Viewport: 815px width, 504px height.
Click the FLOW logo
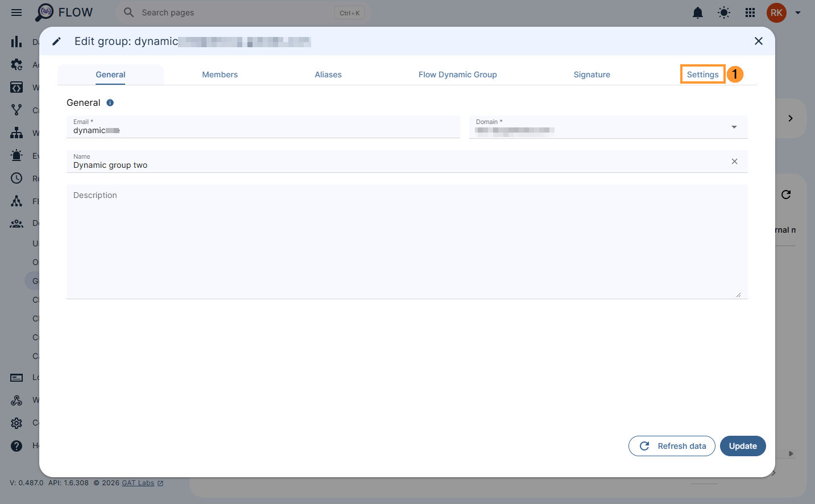click(64, 13)
